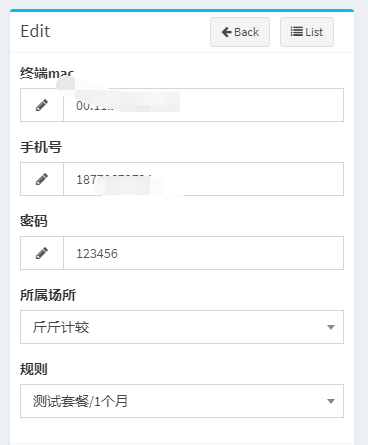Expand the caret arrow of 所属场所 select
This screenshot has width=368, height=445.
click(331, 327)
